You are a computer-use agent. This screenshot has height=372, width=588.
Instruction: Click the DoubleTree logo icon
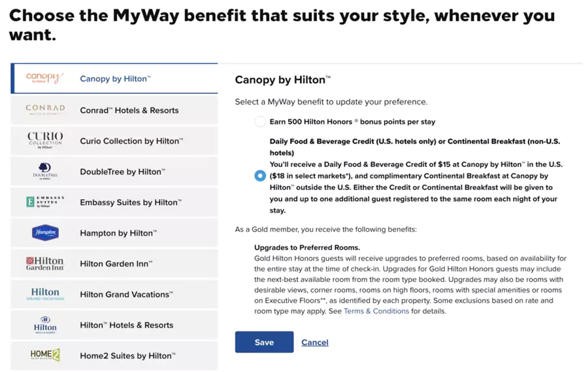pos(45,171)
